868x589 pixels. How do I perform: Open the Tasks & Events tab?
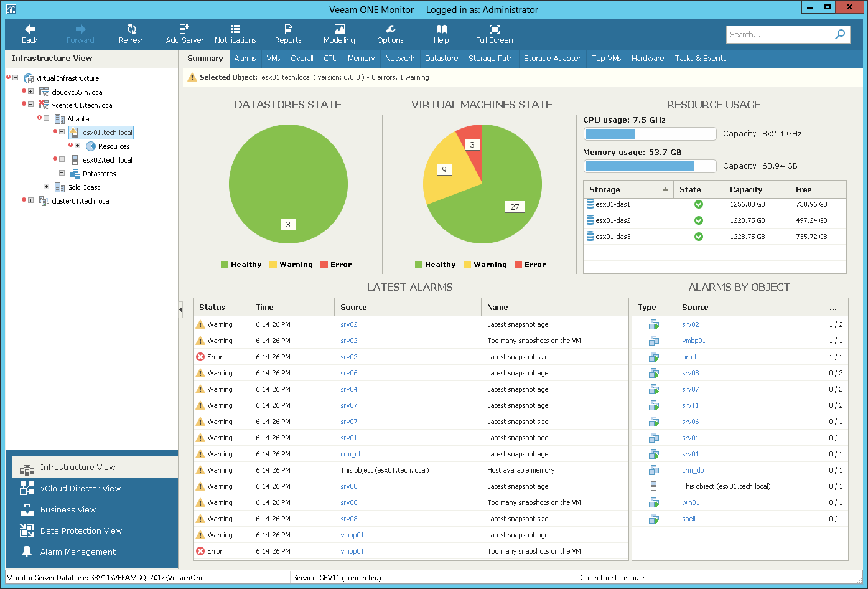pyautogui.click(x=701, y=59)
